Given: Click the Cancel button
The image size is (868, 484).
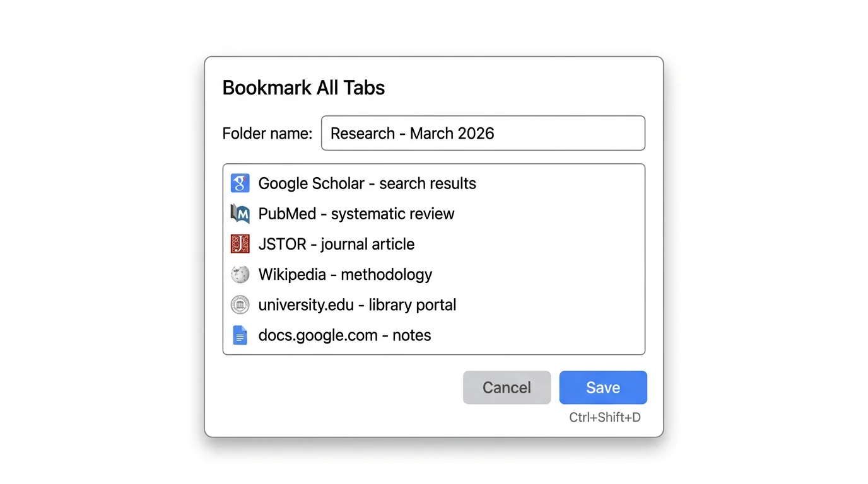Looking at the screenshot, I should 507,387.
